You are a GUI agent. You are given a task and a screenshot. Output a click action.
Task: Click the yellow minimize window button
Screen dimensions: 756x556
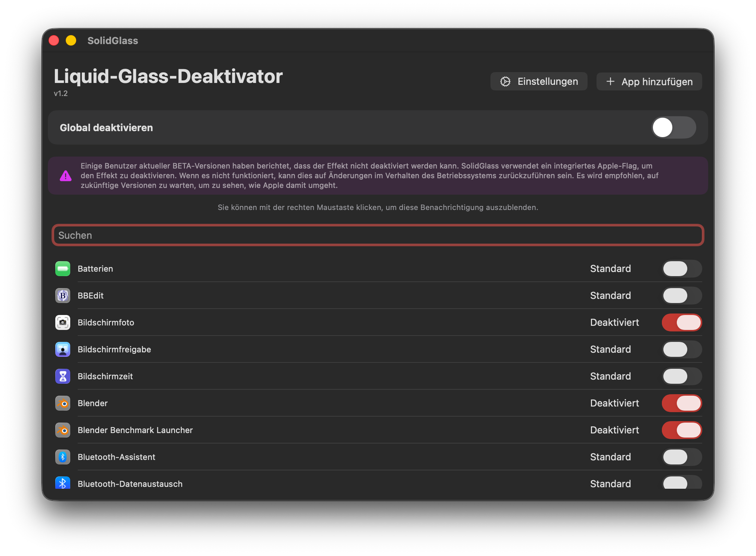[x=71, y=40]
